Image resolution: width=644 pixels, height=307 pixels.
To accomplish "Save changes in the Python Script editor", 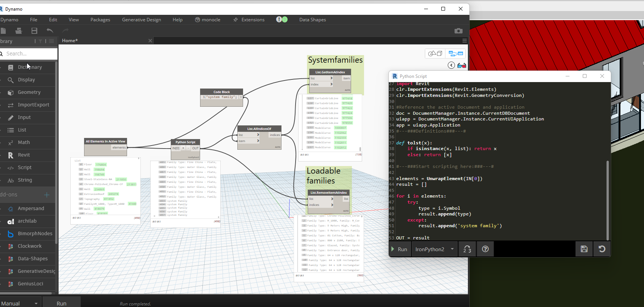I will pyautogui.click(x=584, y=249).
